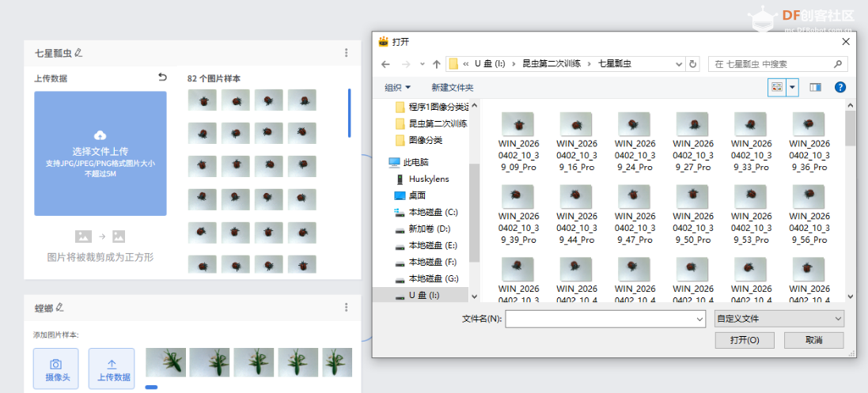Click the blue scrollbar of 图片样本 list
The image size is (868, 393).
[349, 113]
